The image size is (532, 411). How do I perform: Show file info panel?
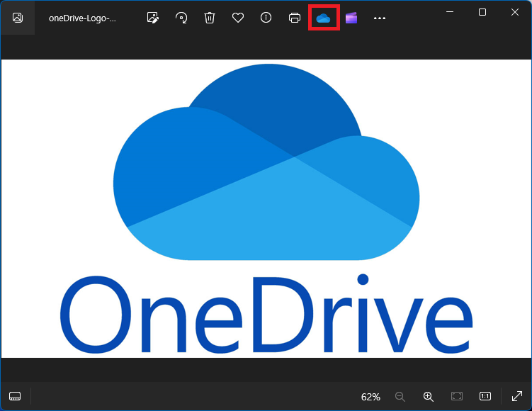[x=266, y=18]
